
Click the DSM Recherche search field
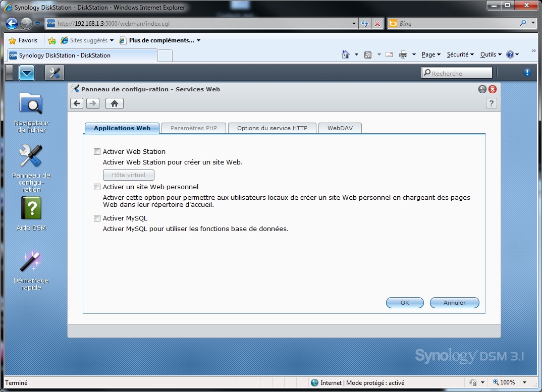[x=457, y=73]
